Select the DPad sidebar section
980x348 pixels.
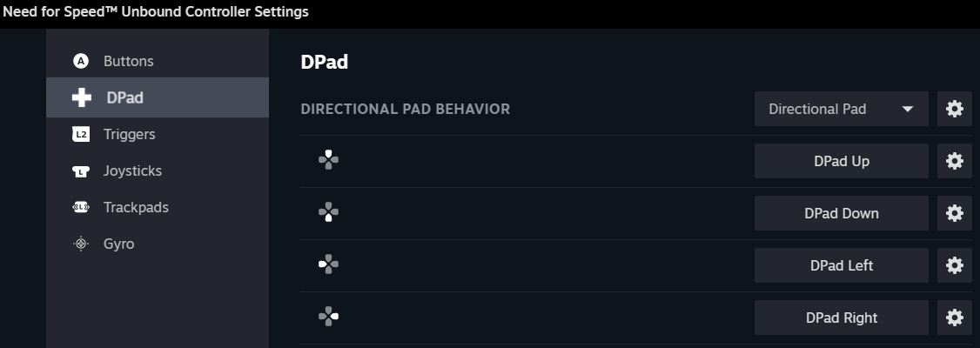coord(124,97)
